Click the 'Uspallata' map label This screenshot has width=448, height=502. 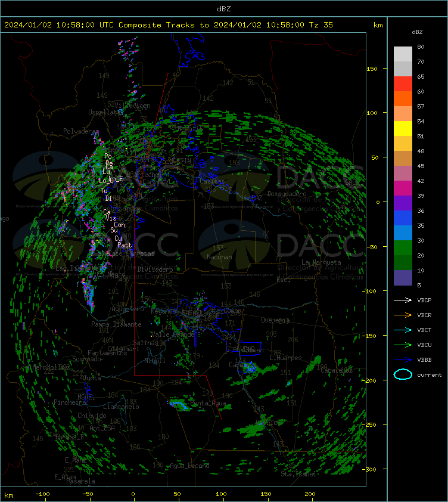(104, 112)
